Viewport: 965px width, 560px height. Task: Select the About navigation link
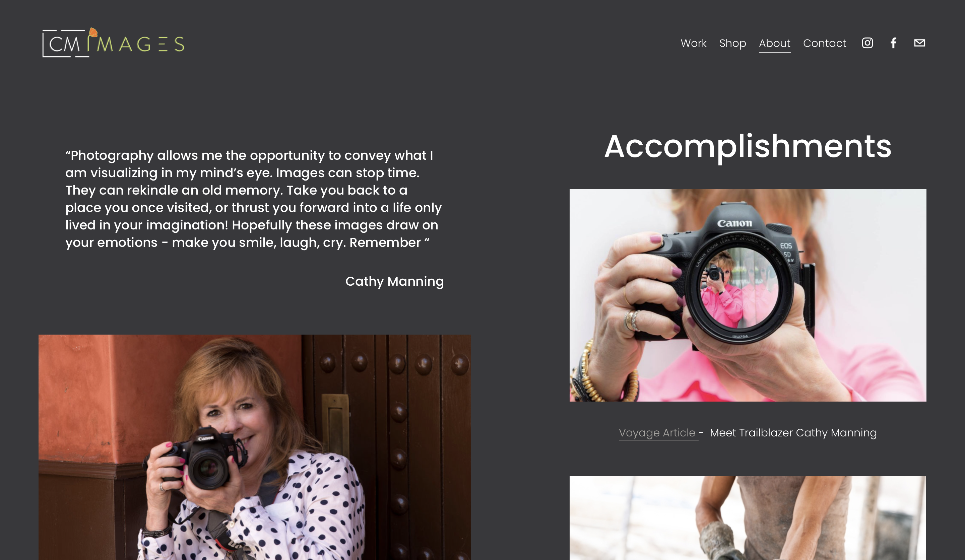774,43
